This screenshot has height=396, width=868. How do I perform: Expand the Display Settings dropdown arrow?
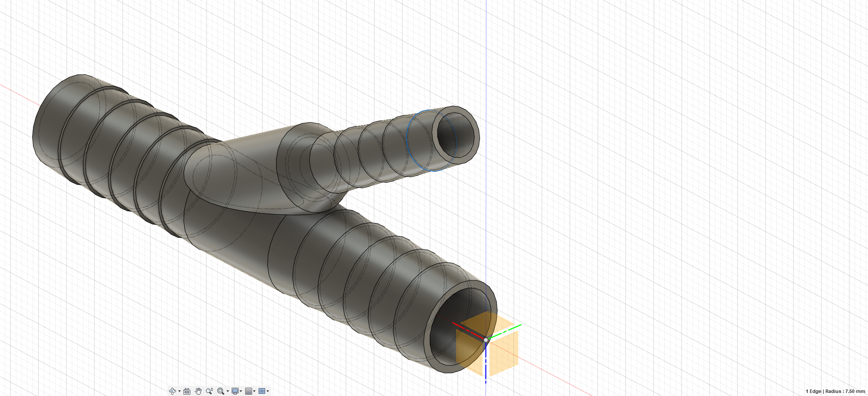click(x=241, y=391)
